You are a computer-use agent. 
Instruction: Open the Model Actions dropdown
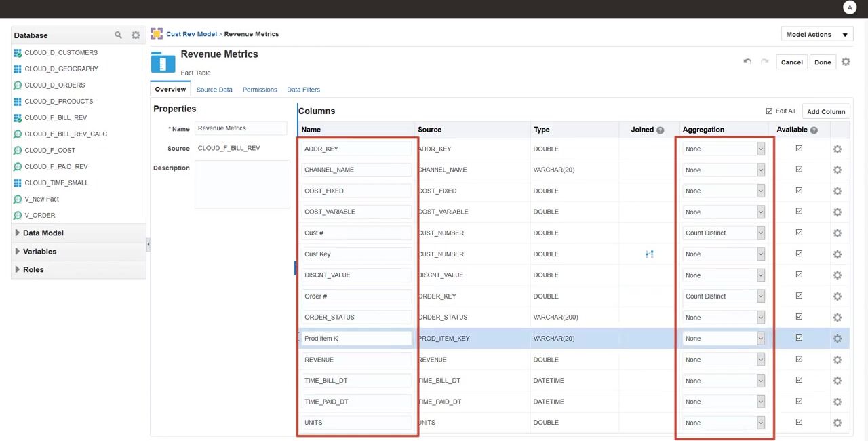coord(816,35)
